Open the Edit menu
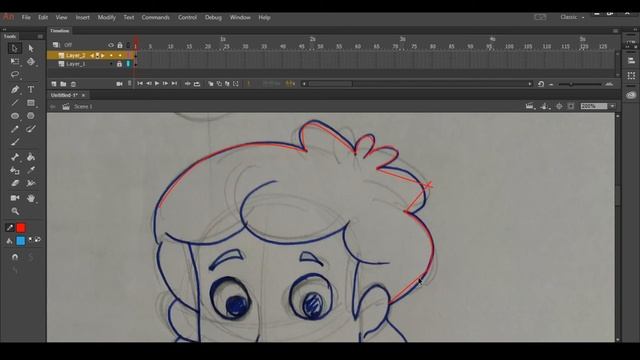The height and width of the screenshot is (360, 640). (x=43, y=18)
